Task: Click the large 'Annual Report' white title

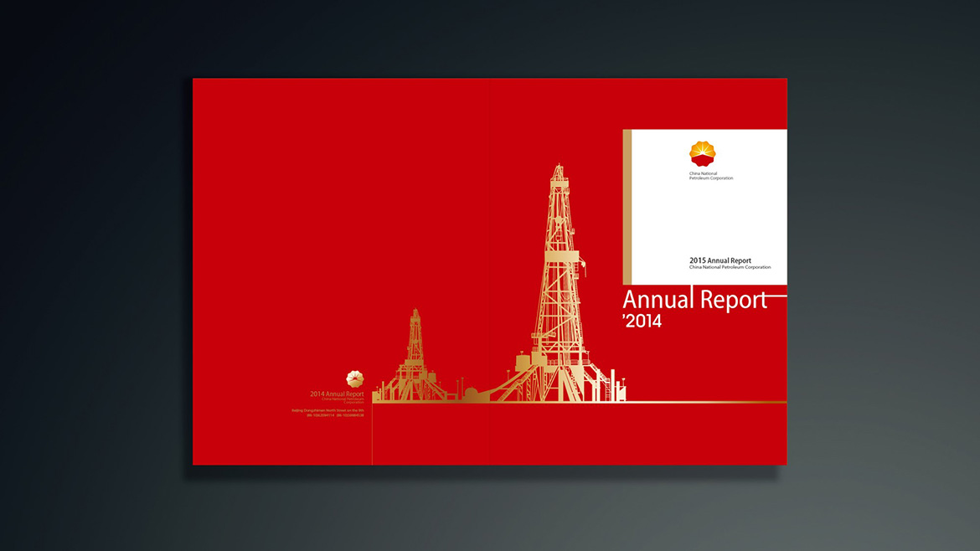Action: pos(694,300)
